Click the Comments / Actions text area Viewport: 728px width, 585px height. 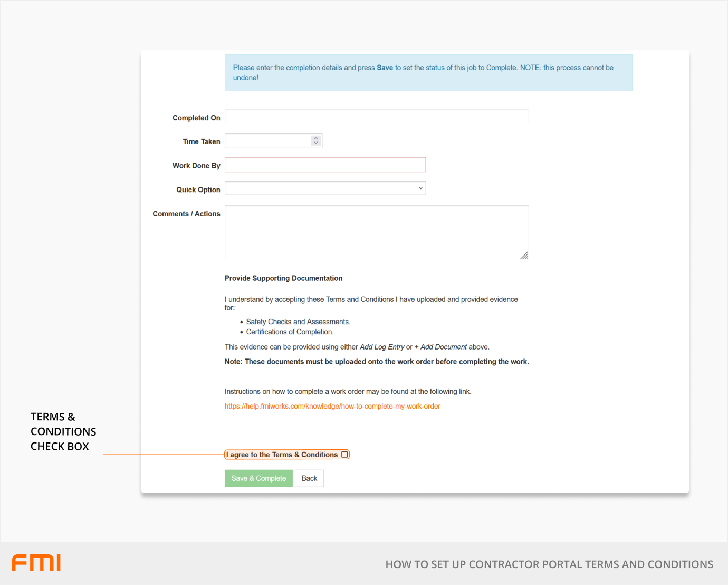(377, 232)
